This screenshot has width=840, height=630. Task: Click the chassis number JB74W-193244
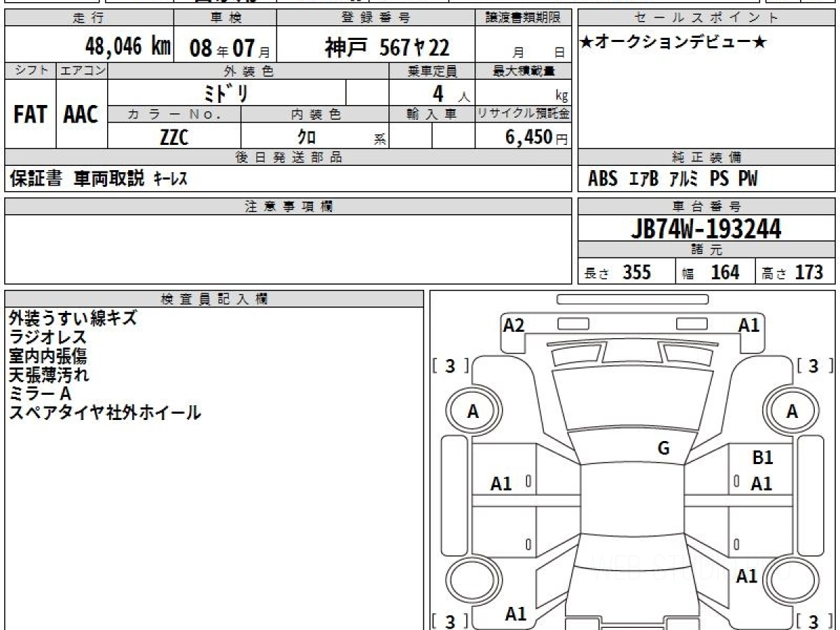(x=706, y=228)
